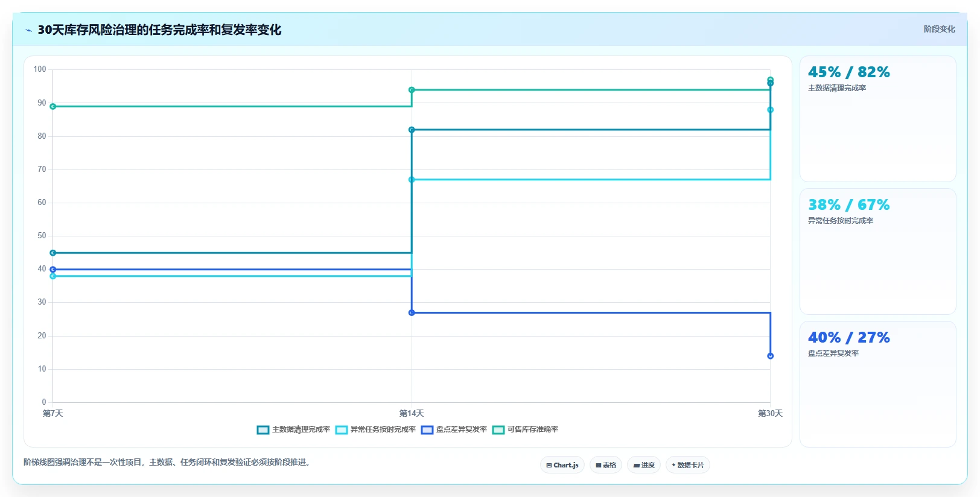The image size is (980, 497).
Task: Click the 异常任务 point at 88 on 第30天
Action: (771, 110)
